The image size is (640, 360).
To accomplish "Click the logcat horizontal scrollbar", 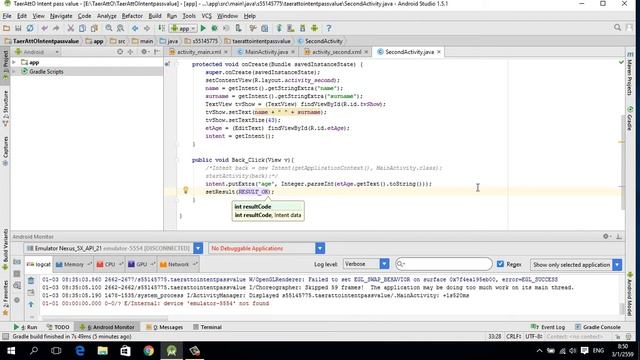I will click(x=104, y=318).
